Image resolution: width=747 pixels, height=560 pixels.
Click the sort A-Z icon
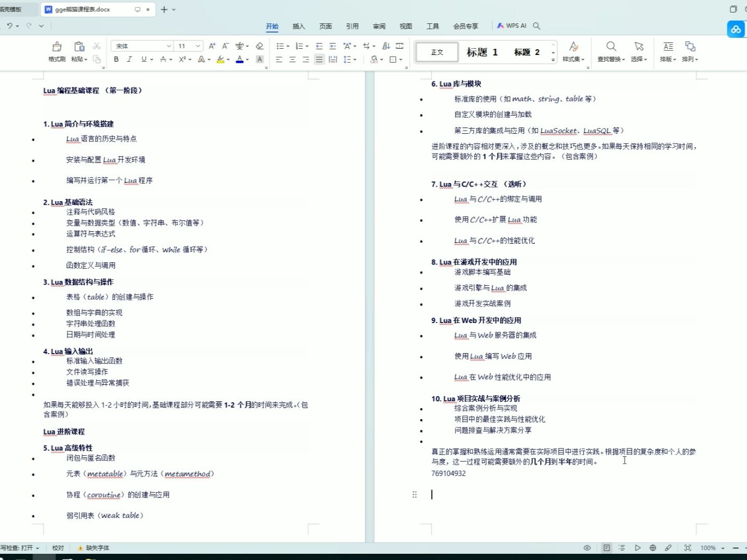[386, 46]
